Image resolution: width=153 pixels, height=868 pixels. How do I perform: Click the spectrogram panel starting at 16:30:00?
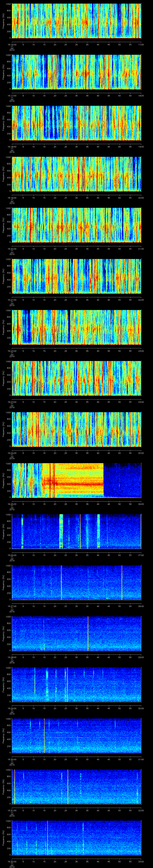coord(77,736)
